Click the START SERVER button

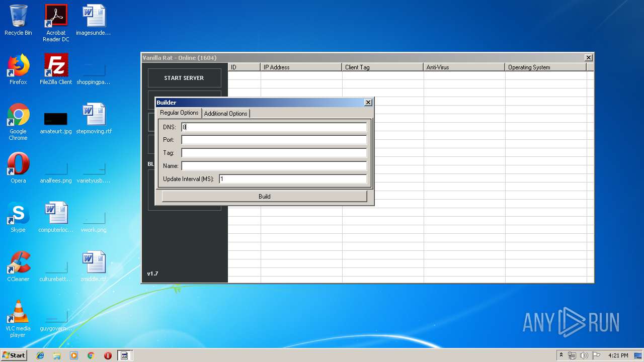coord(184,78)
